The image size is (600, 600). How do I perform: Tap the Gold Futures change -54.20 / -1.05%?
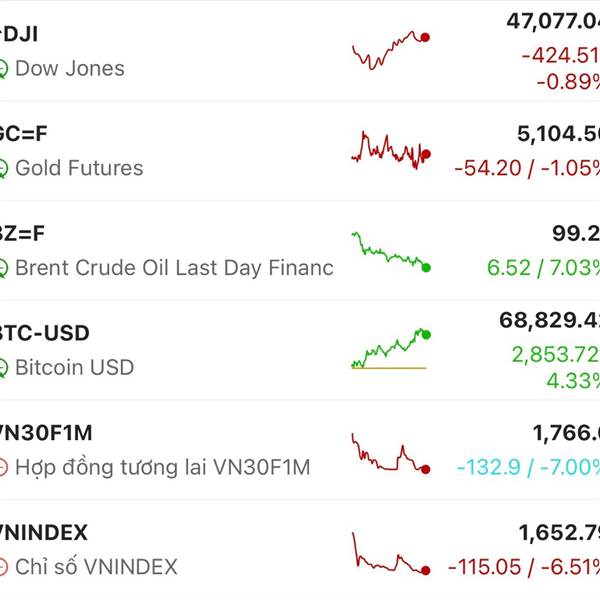tap(527, 168)
